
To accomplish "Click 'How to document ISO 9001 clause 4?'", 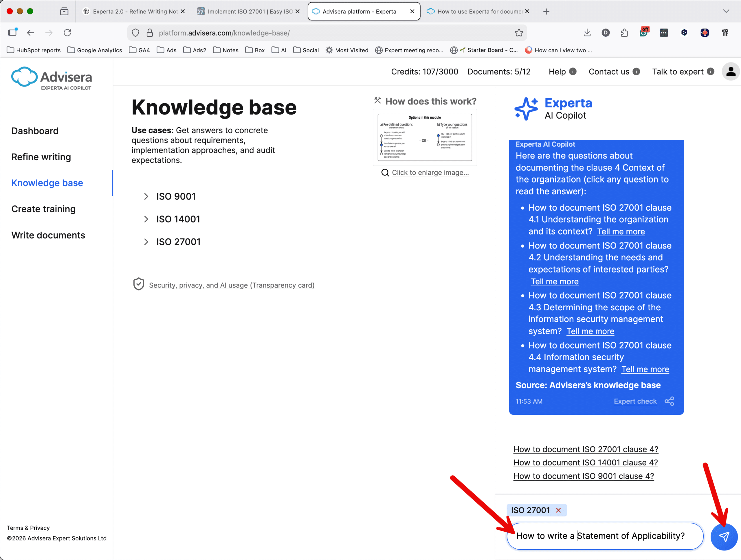I will click(x=583, y=476).
